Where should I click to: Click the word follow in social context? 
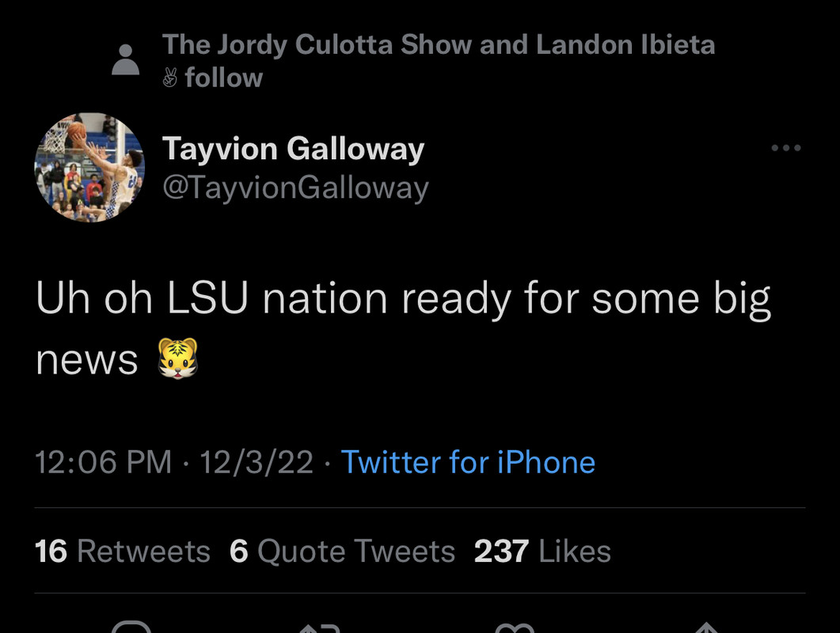224,78
